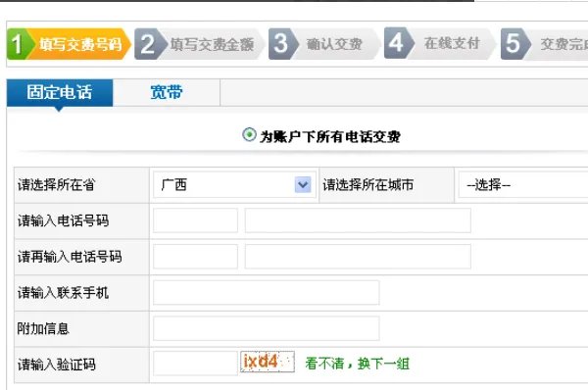Viewport: 588px width, 390px height.
Task: Click the number field for 请再输入电话号码
Action: point(358,257)
